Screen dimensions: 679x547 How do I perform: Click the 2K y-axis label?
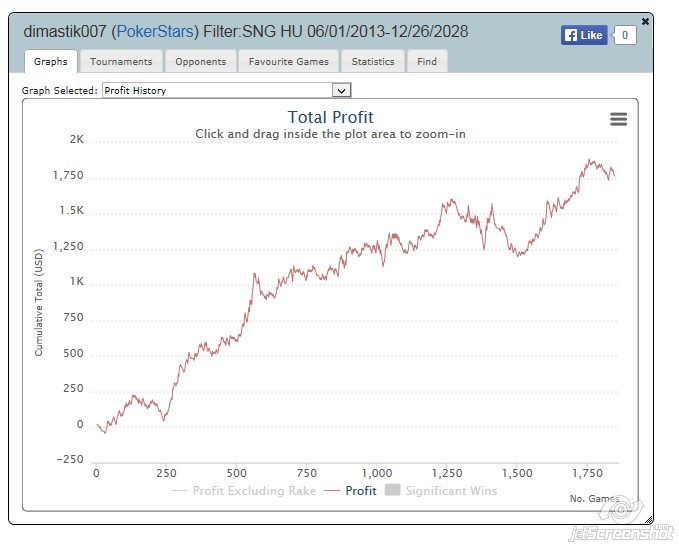coord(77,139)
